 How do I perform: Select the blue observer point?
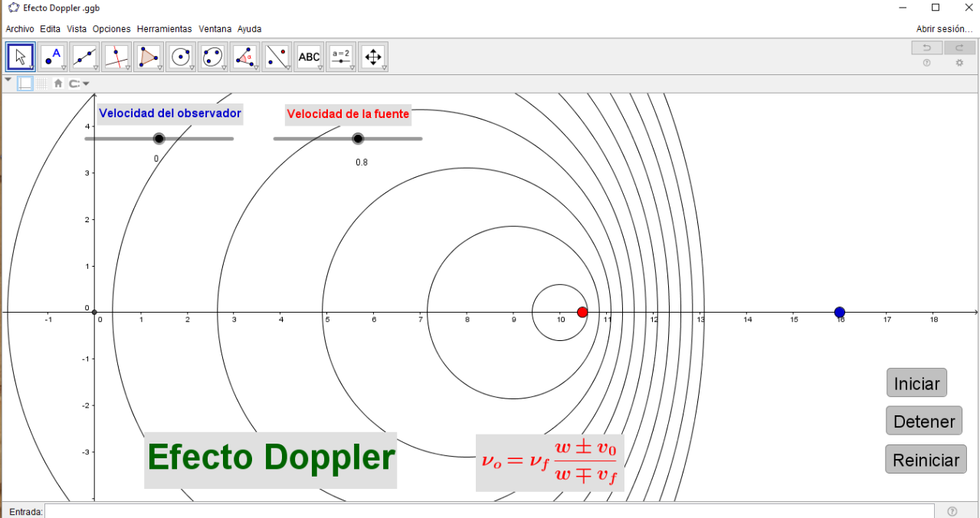840,312
